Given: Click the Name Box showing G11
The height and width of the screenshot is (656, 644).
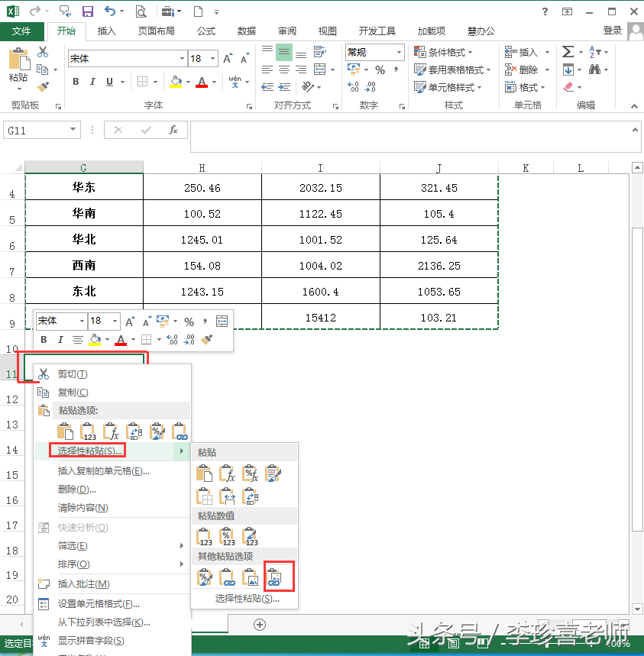Looking at the screenshot, I should [41, 131].
